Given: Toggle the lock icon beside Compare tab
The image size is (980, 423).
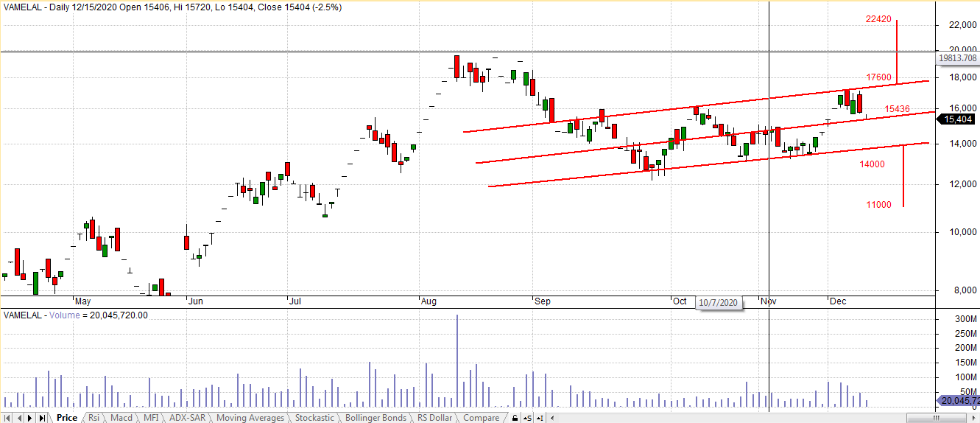Looking at the screenshot, I should tap(515, 418).
